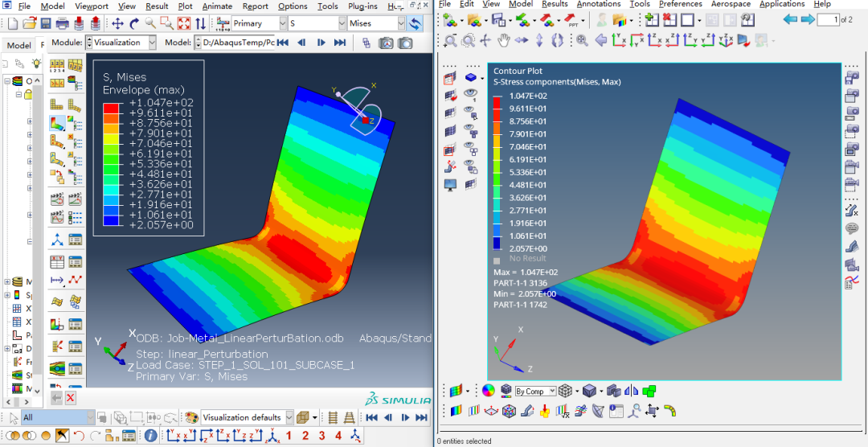The width and height of the screenshot is (868, 447).
Task: Click HyperView isometric view axes icon
Action: (726, 40)
